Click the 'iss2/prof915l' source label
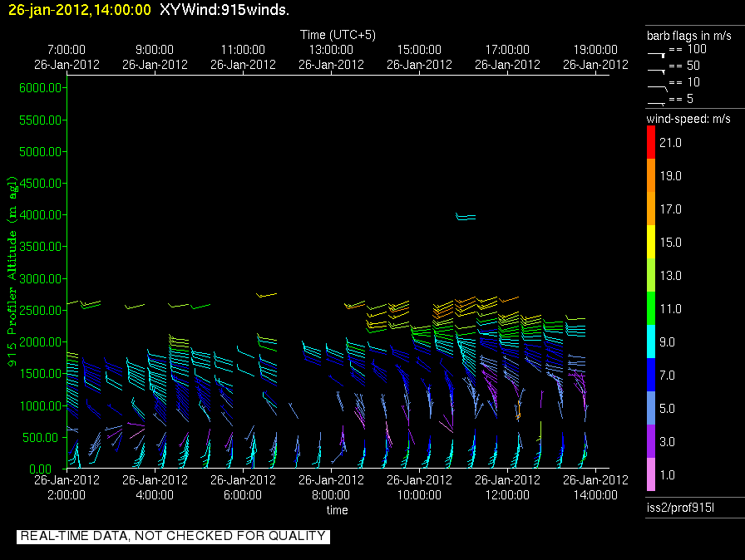This screenshot has height=560, width=745. [x=680, y=508]
